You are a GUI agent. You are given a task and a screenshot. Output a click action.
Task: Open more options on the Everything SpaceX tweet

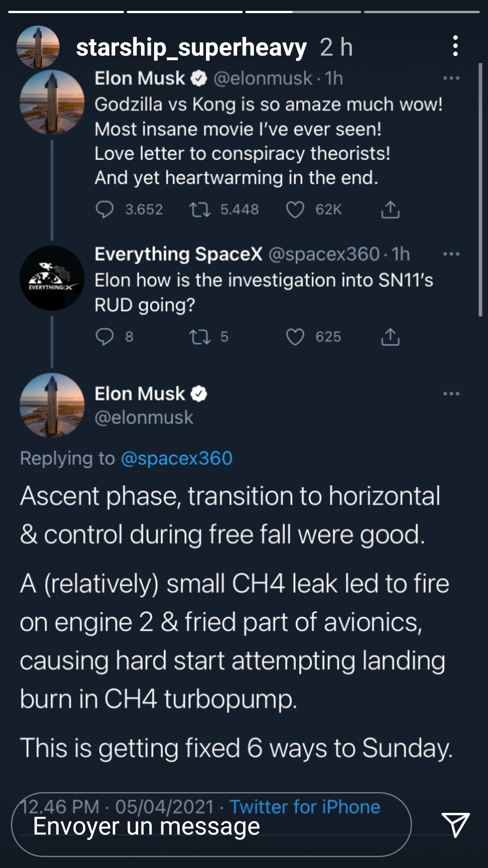[451, 254]
